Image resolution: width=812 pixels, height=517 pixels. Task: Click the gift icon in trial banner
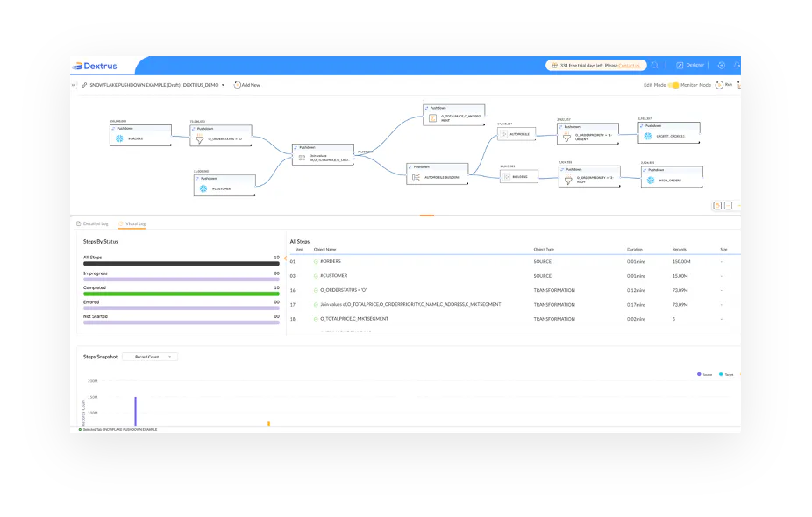(554, 66)
